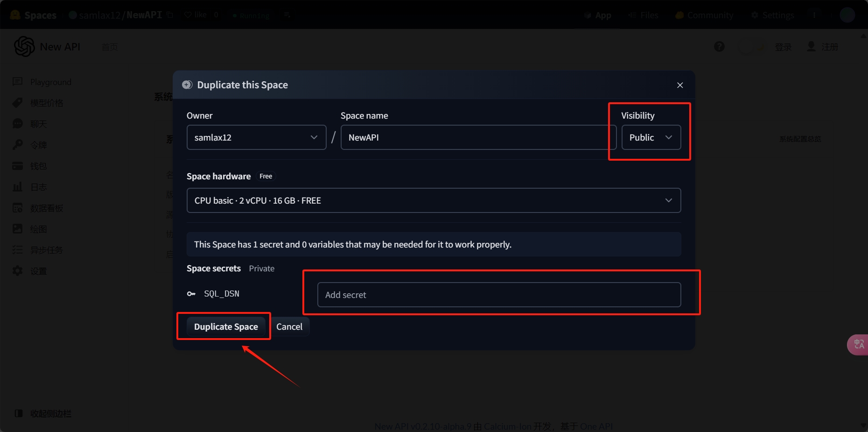This screenshot has width=868, height=432.
Task: Switch to the App tab
Action: [598, 15]
